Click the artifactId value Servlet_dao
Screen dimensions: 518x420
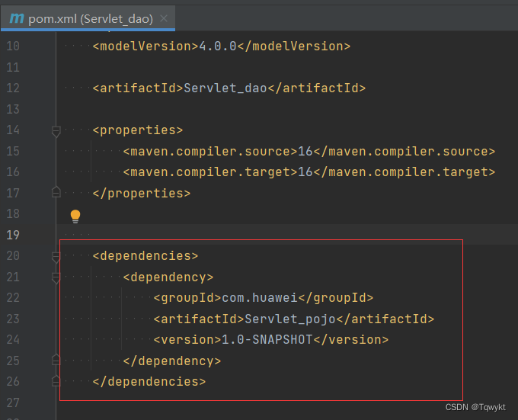225,88
